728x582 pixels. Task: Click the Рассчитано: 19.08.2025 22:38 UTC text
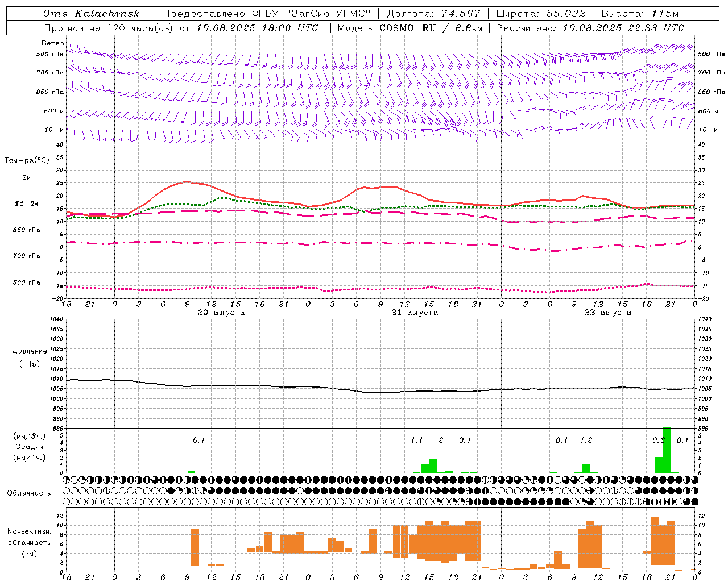coord(590,28)
